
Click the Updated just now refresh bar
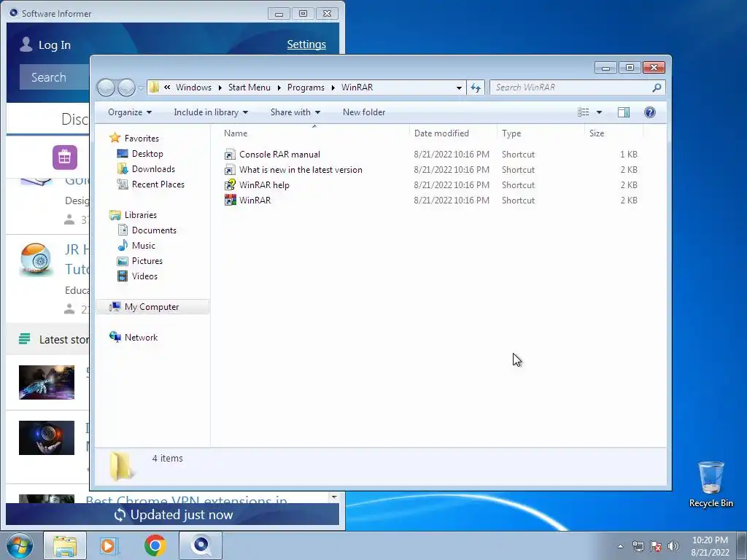click(172, 514)
